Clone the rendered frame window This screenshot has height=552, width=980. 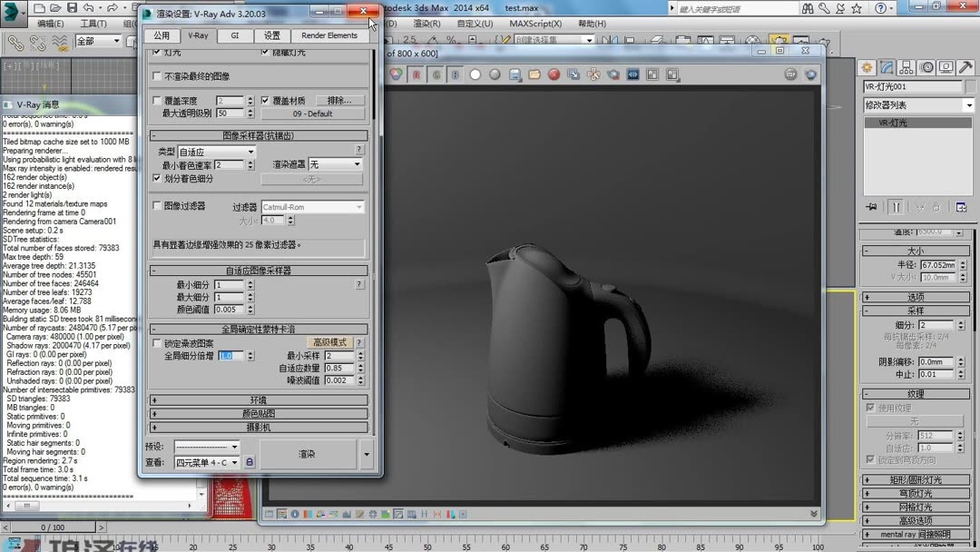tap(573, 74)
